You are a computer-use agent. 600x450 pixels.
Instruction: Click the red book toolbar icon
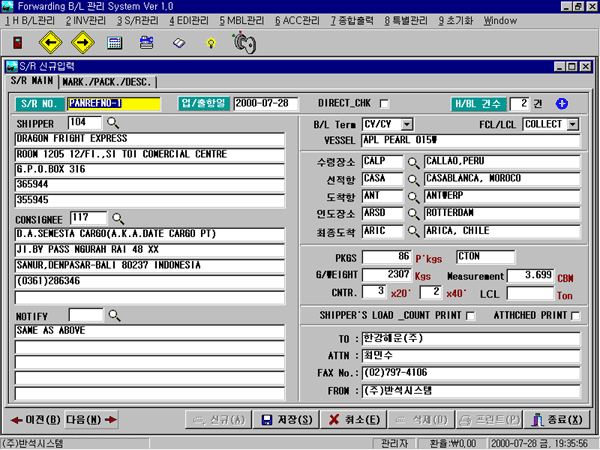tap(17, 42)
